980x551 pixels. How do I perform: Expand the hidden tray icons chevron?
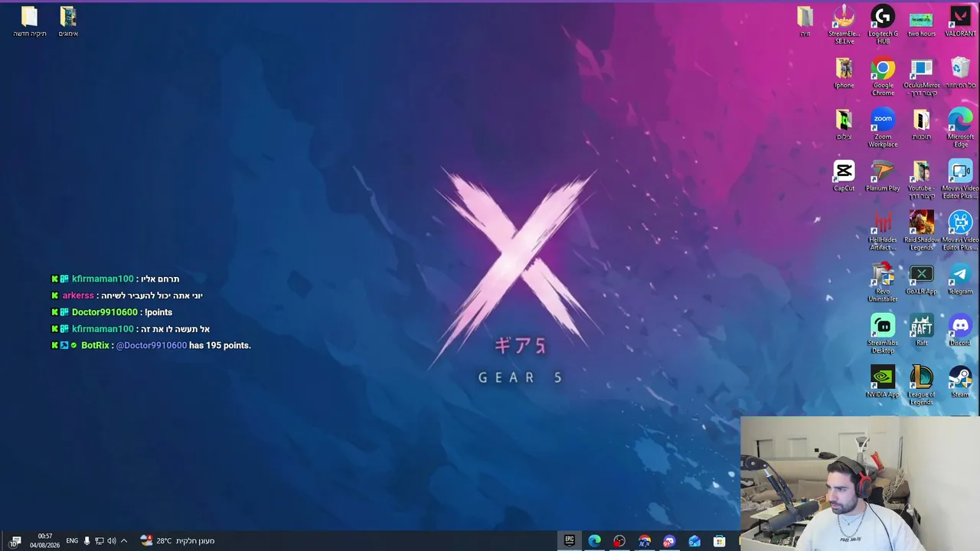pyautogui.click(x=124, y=540)
